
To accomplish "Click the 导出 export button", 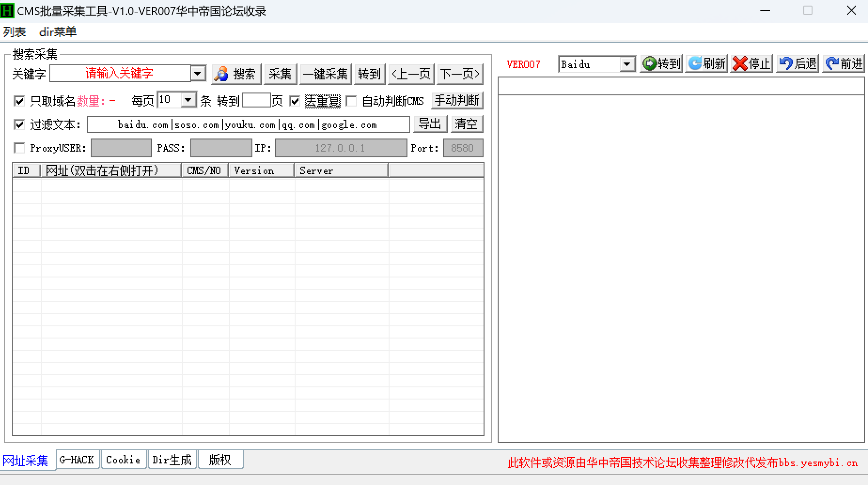I will coord(430,124).
